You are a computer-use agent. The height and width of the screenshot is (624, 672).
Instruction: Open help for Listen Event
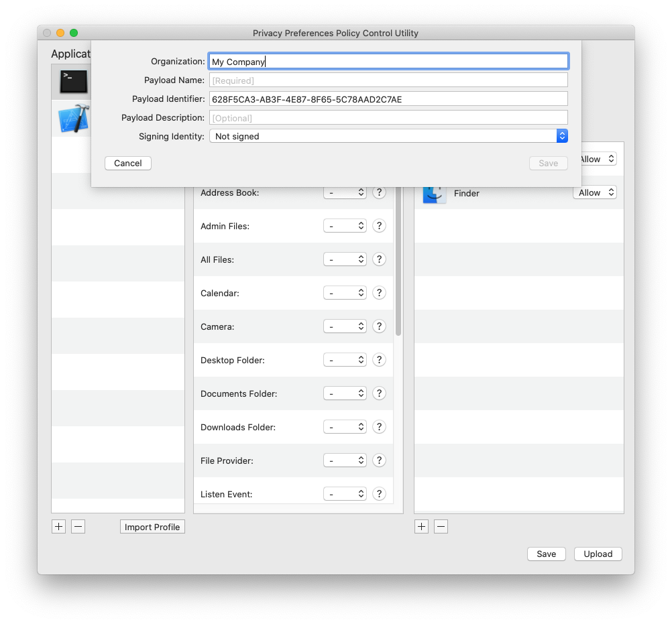pyautogui.click(x=380, y=494)
